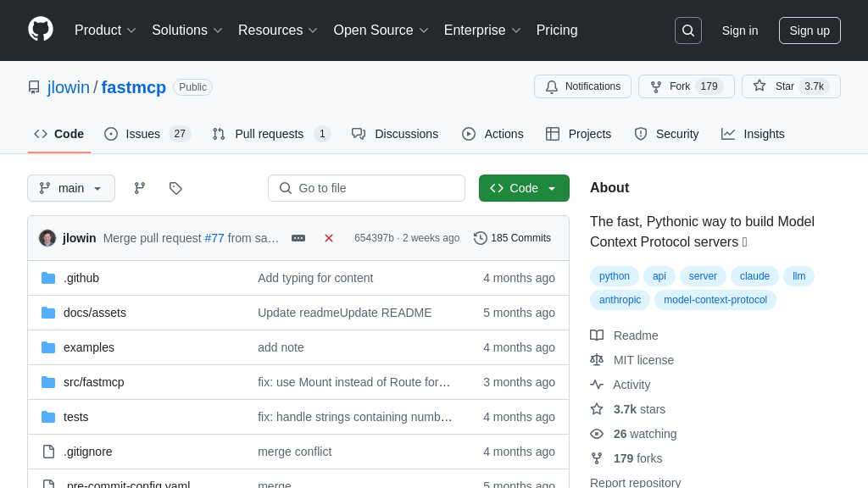Viewport: 868px width, 488px height.
Task: Select the anthropic topic tag
Action: pos(620,300)
